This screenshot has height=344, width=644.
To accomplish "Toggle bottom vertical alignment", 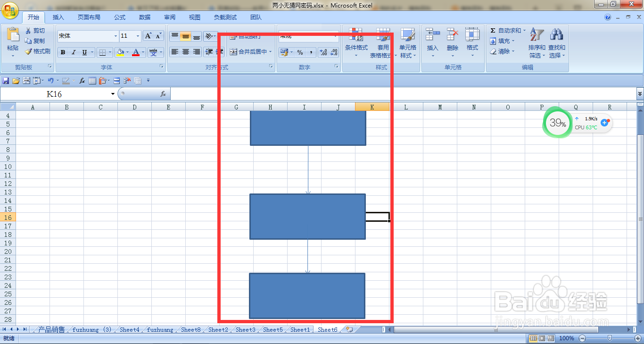I will click(197, 36).
